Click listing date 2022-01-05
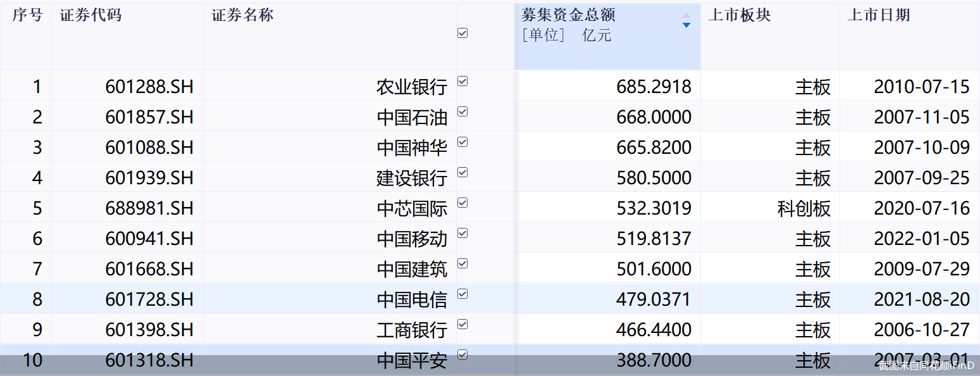Viewport: 980px width, 376px height. point(922,239)
